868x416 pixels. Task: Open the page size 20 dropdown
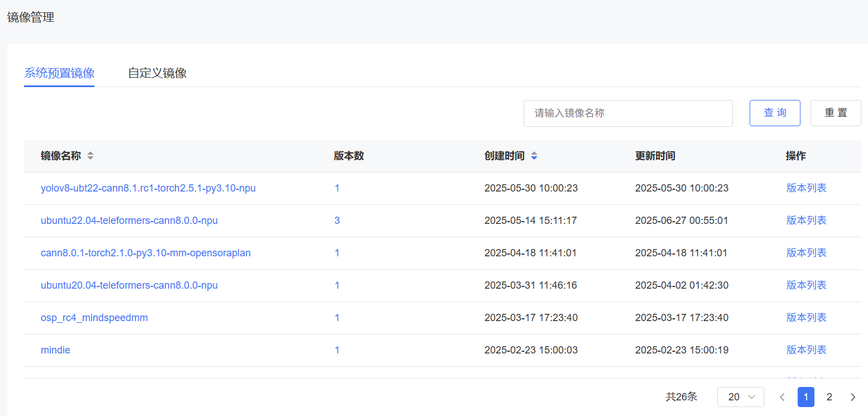click(x=740, y=397)
